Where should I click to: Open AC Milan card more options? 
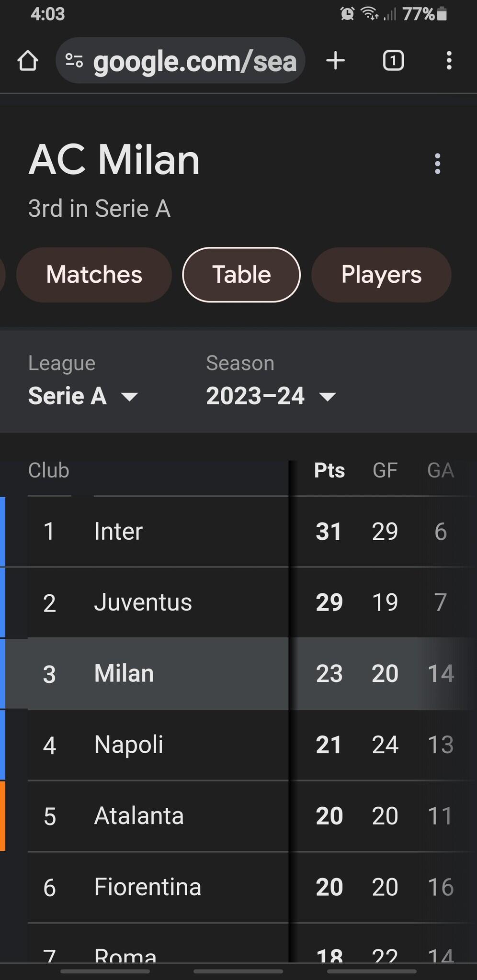click(437, 164)
